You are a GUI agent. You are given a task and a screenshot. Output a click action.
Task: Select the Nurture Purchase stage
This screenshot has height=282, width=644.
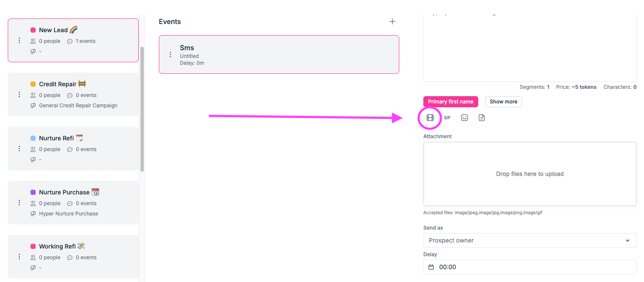pyautogui.click(x=77, y=203)
